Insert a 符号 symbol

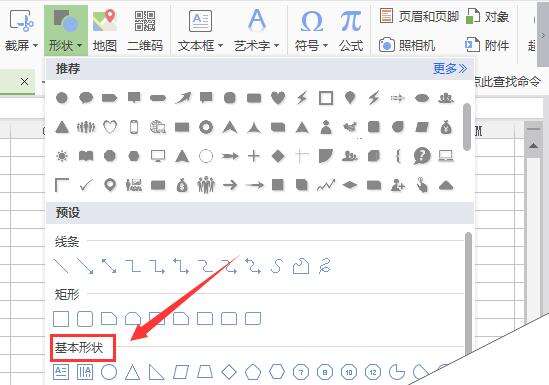pos(311,30)
